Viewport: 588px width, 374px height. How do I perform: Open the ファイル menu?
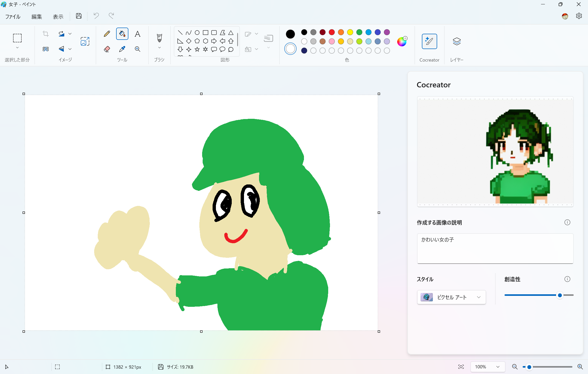[13, 16]
